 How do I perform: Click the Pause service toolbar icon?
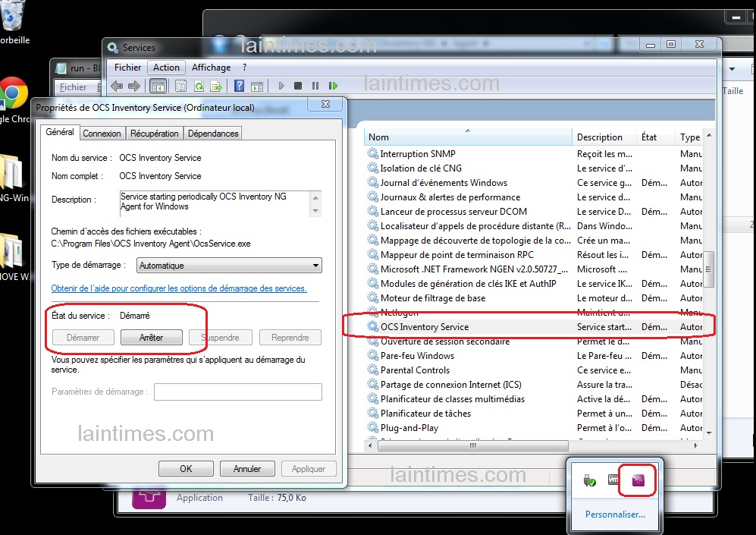coord(315,86)
